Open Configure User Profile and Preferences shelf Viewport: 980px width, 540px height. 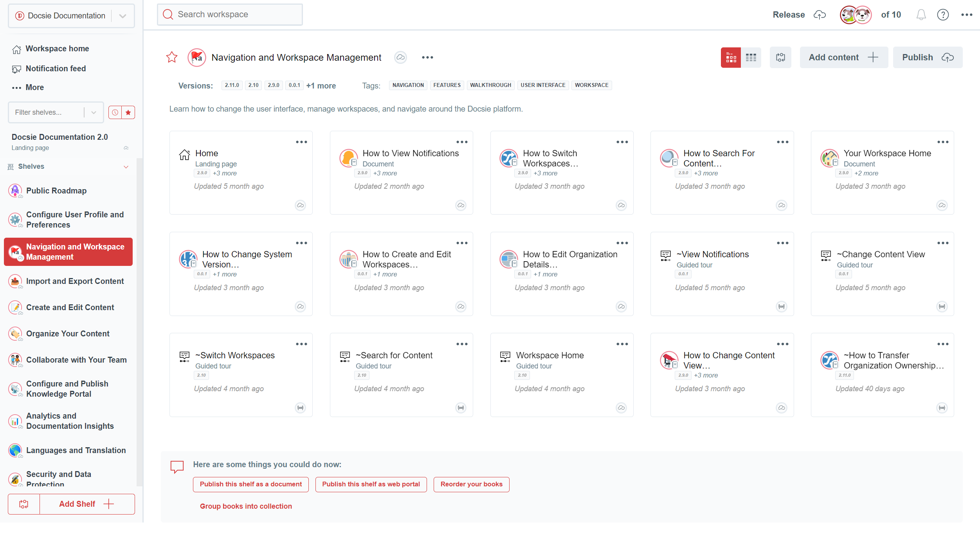pyautogui.click(x=69, y=220)
